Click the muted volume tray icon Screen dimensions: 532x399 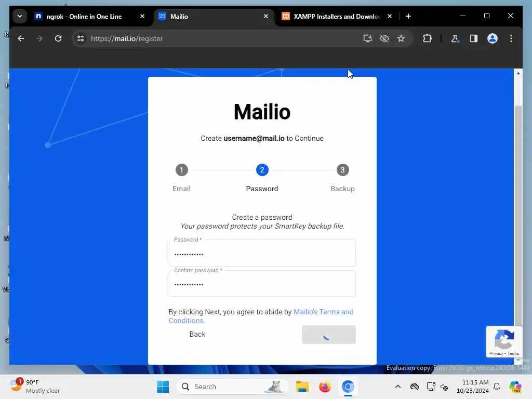pyautogui.click(x=444, y=387)
